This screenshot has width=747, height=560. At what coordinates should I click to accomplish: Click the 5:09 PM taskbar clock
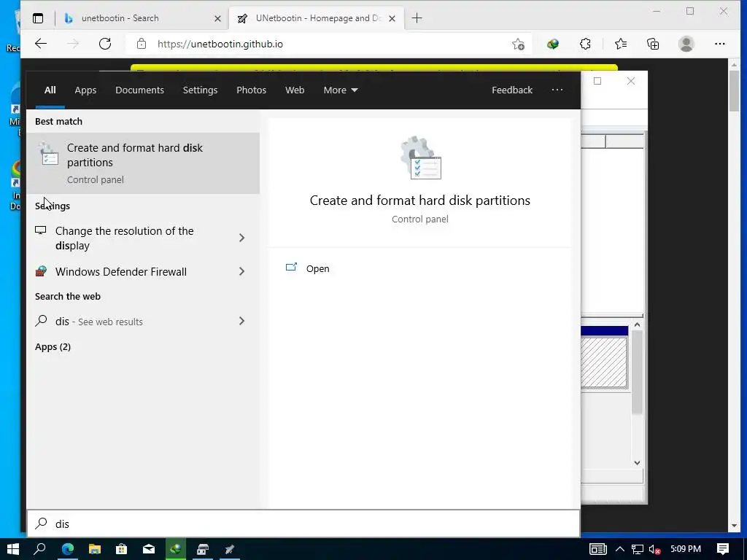pos(686,549)
